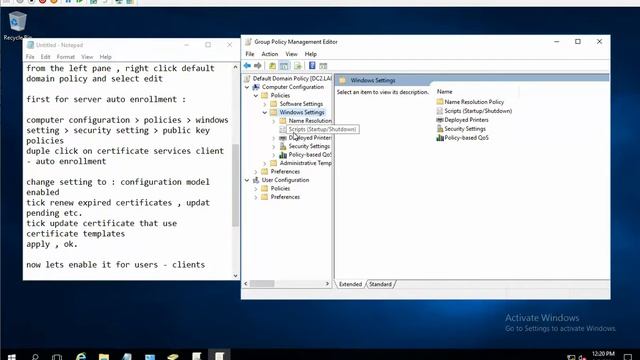
Task: Open Notepad's File menu
Action: point(30,57)
